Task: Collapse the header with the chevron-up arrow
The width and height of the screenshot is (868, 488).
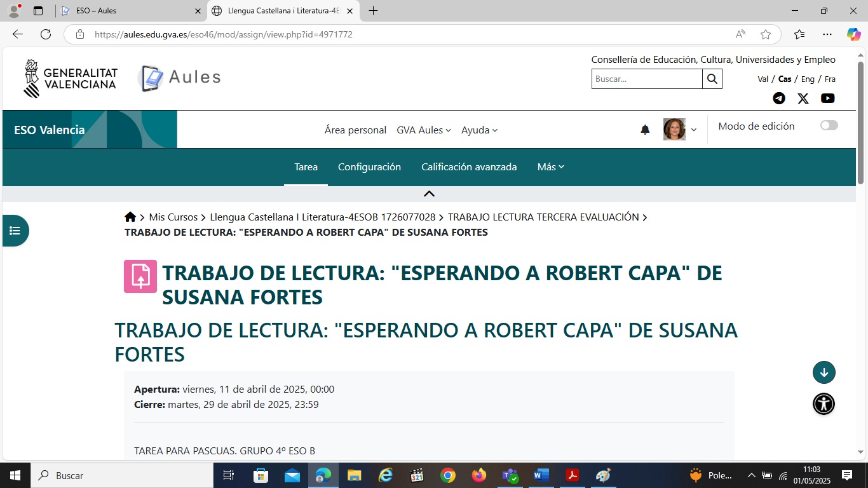Action: [x=429, y=194]
